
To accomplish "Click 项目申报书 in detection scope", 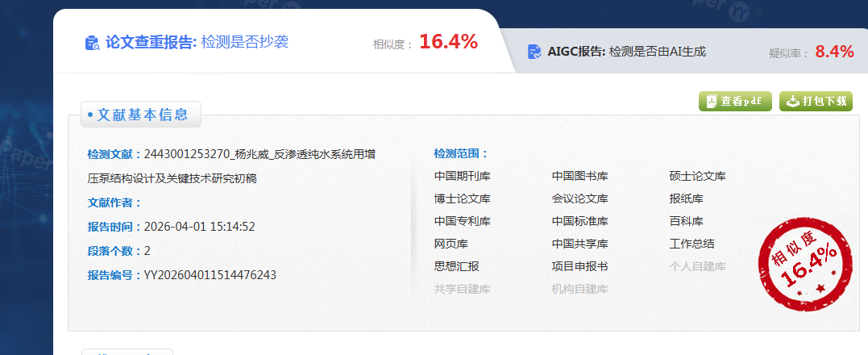I will (x=579, y=266).
